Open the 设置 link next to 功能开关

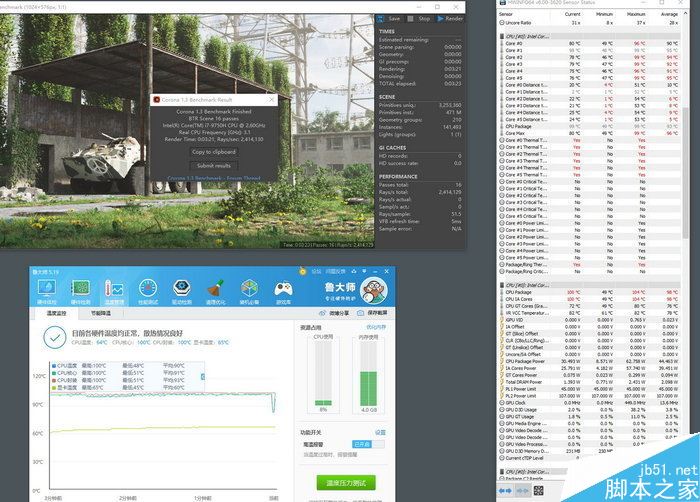coord(380,432)
